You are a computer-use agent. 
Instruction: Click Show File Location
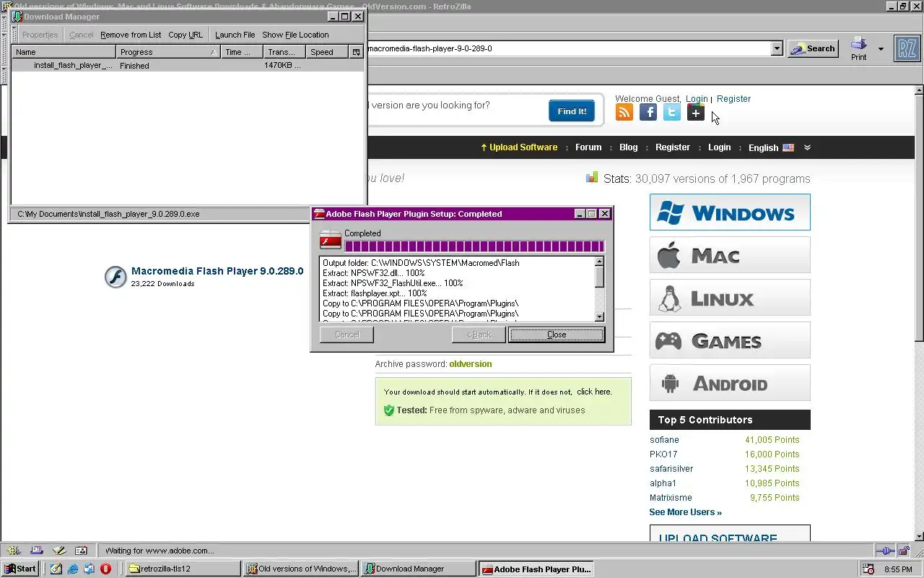point(295,35)
